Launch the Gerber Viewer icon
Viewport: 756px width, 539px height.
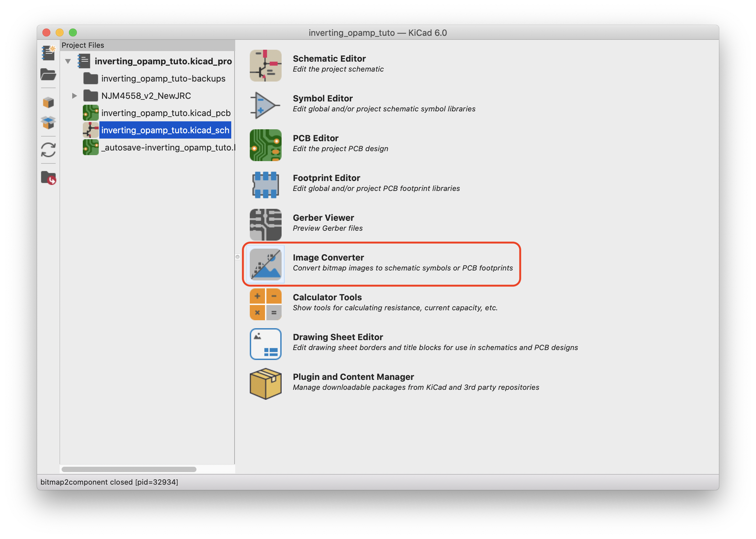tap(265, 225)
